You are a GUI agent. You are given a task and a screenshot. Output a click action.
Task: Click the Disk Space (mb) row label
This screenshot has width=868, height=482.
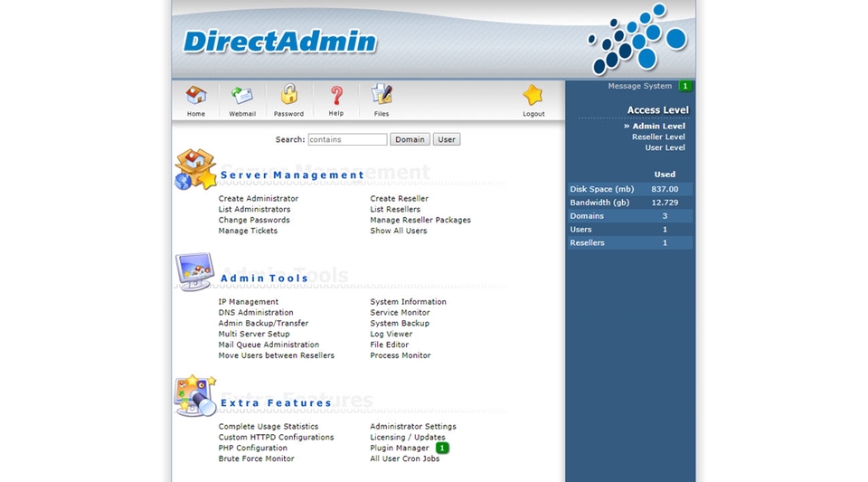[602, 189]
